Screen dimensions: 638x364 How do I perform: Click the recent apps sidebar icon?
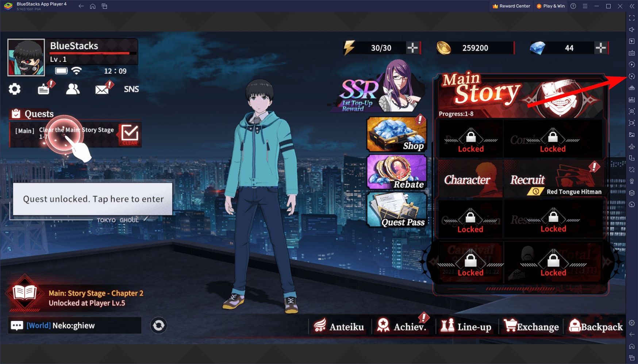[632, 358]
